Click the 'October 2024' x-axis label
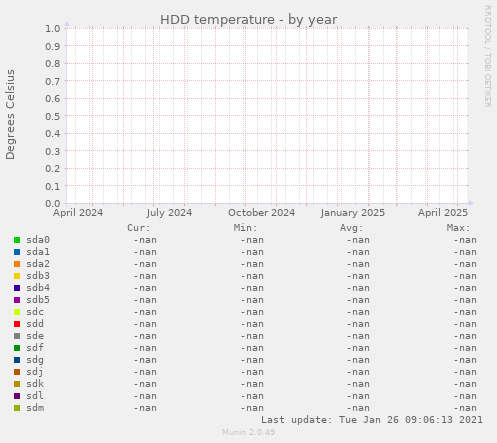The width and height of the screenshot is (497, 443). [x=262, y=213]
